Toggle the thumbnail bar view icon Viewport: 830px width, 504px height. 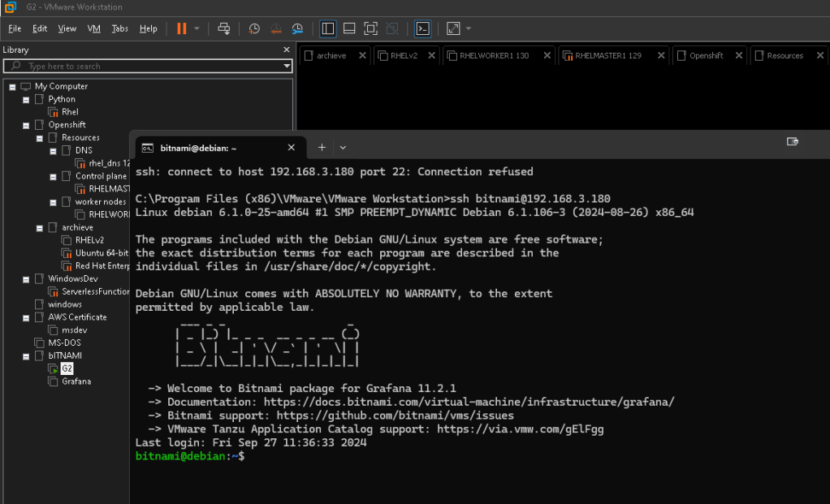(349, 28)
